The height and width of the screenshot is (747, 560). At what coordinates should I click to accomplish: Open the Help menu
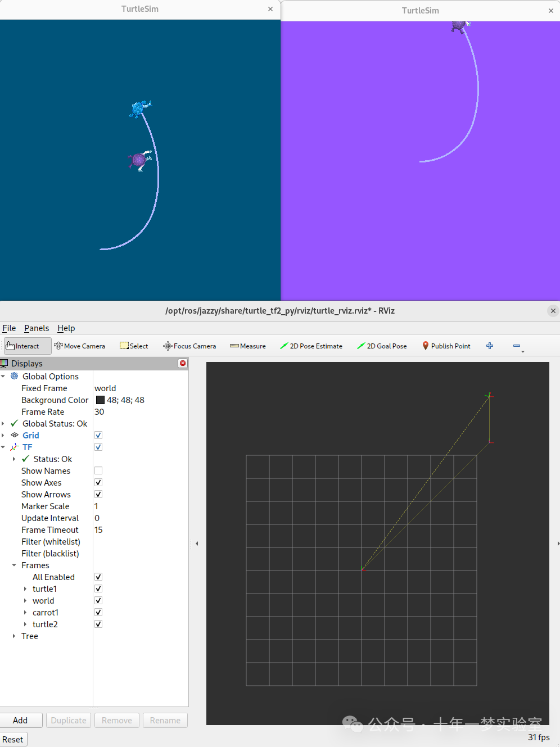[x=66, y=328]
